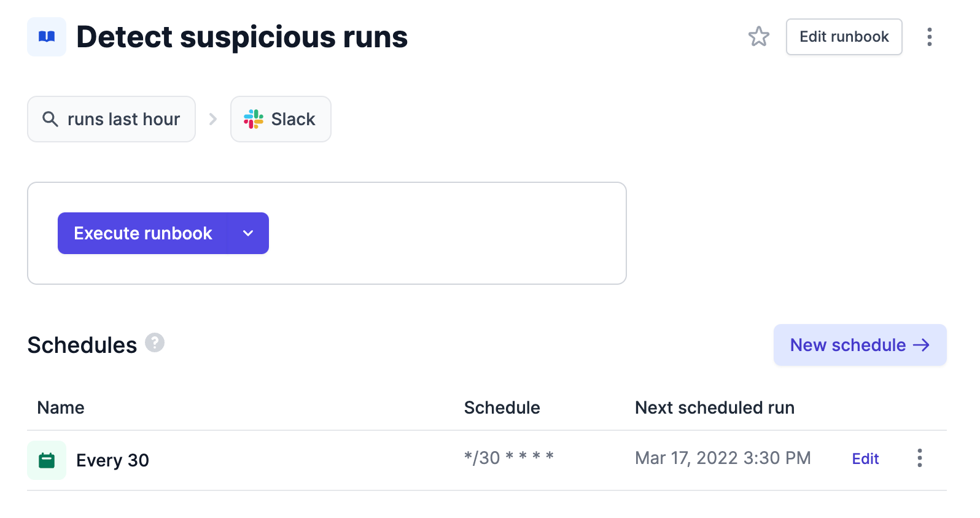Select the runs last hour step
This screenshot has width=980, height=518.
(111, 119)
